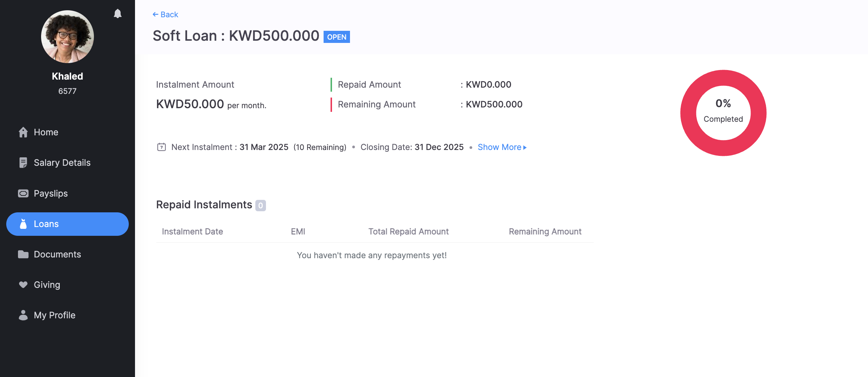Click the Salary Details document icon

(x=23, y=162)
